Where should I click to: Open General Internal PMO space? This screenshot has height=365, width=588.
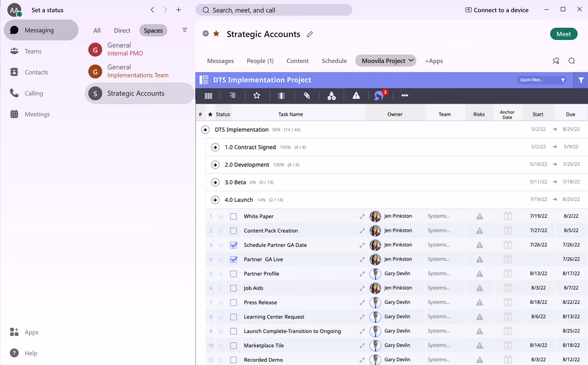click(140, 49)
